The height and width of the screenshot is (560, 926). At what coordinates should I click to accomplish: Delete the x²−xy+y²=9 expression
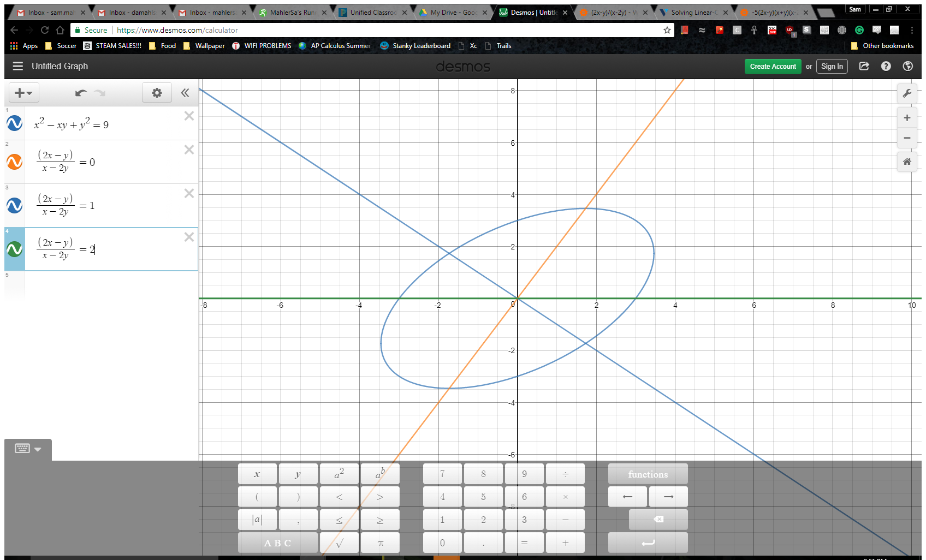pos(189,116)
